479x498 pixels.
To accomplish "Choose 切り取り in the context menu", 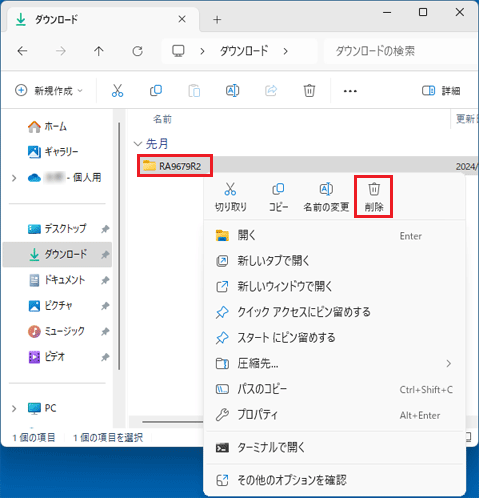I will point(230,197).
